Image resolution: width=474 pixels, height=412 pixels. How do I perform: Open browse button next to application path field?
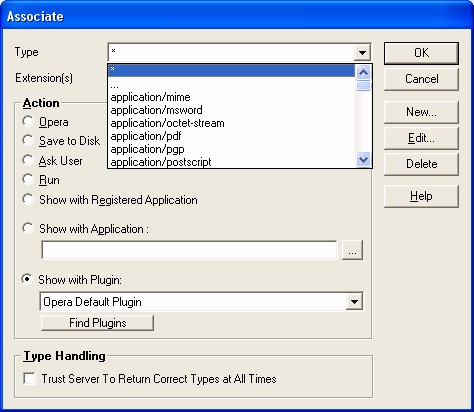click(x=352, y=250)
